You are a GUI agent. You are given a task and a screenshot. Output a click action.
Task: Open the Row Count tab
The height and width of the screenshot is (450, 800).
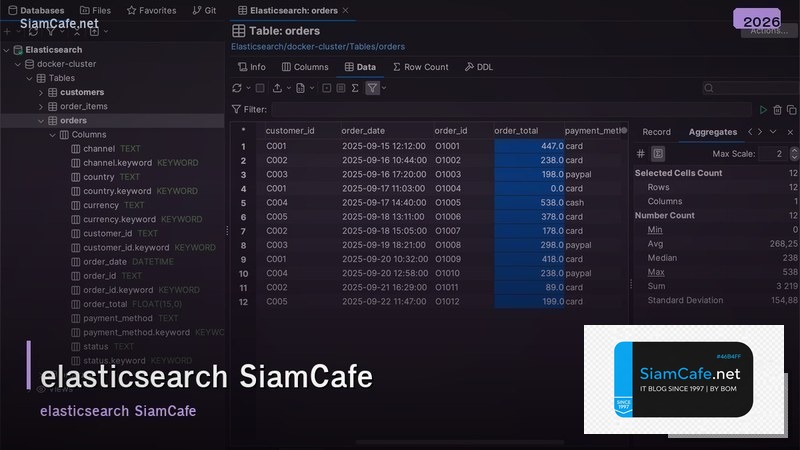(420, 67)
